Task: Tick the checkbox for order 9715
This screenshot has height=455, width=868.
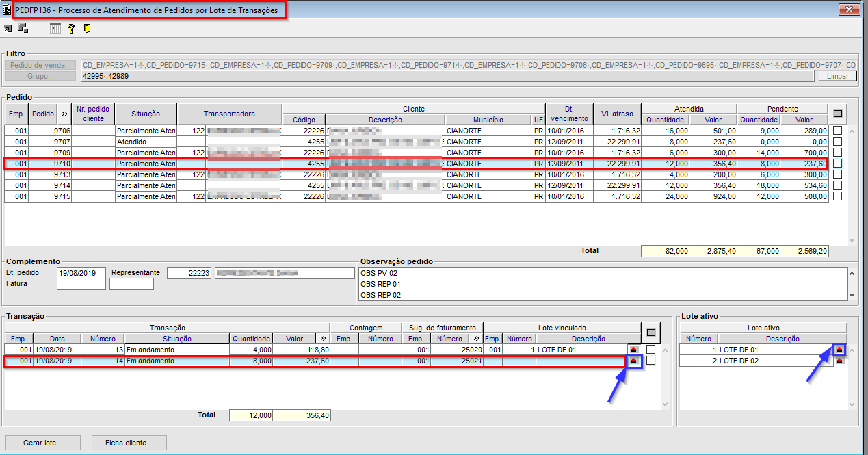Action: [838, 196]
